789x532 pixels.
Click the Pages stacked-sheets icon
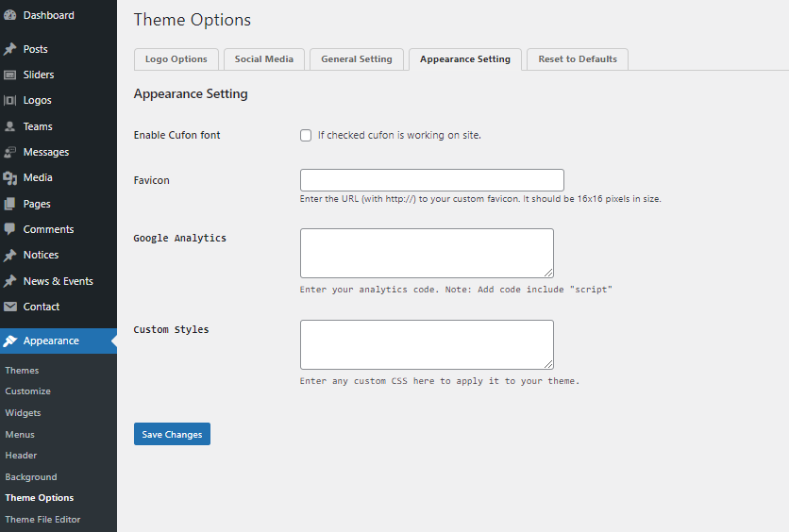[9, 204]
